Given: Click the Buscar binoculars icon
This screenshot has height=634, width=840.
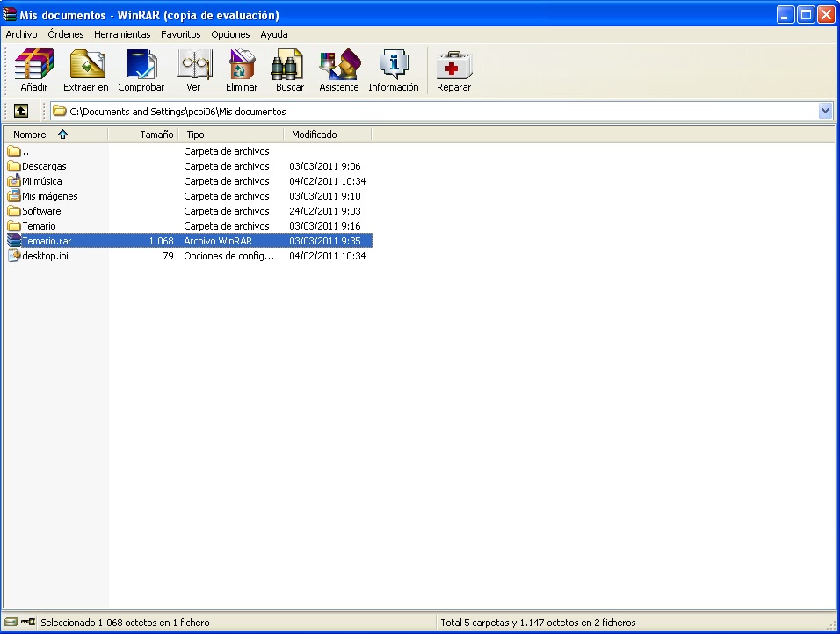Looking at the screenshot, I should (288, 64).
